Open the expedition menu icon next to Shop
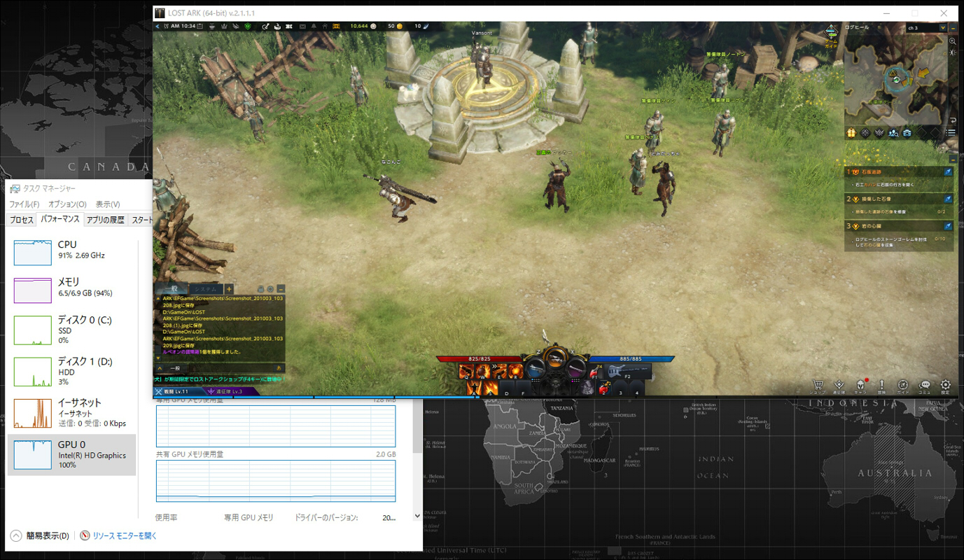 click(839, 386)
